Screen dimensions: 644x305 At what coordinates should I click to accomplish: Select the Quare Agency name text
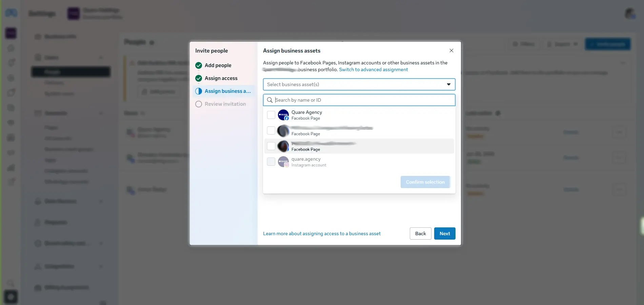(x=307, y=112)
